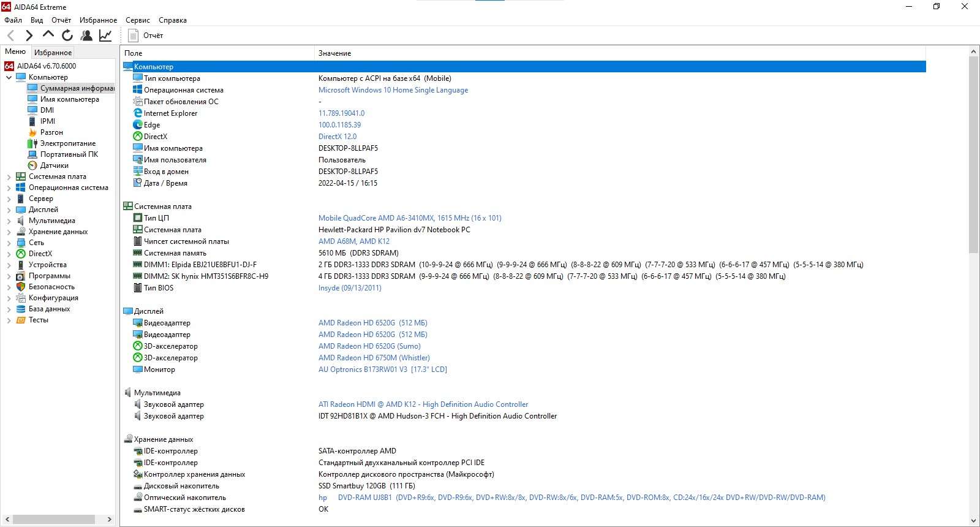
Task: Open the DirectX 12.0 link
Action: pos(337,137)
